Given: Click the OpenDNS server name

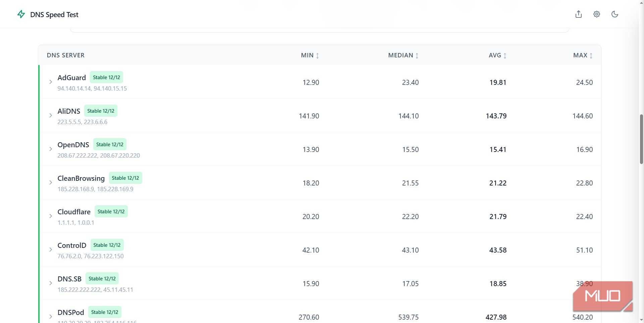Looking at the screenshot, I should coord(73,145).
